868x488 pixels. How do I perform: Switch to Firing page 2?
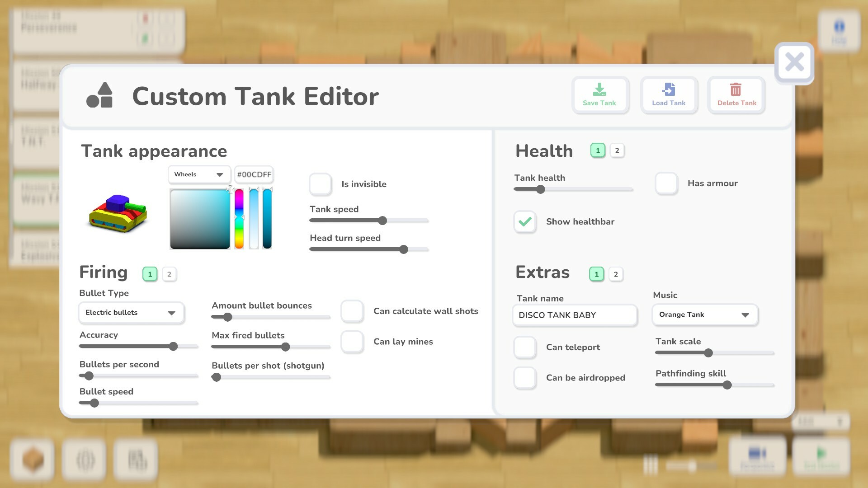click(169, 274)
